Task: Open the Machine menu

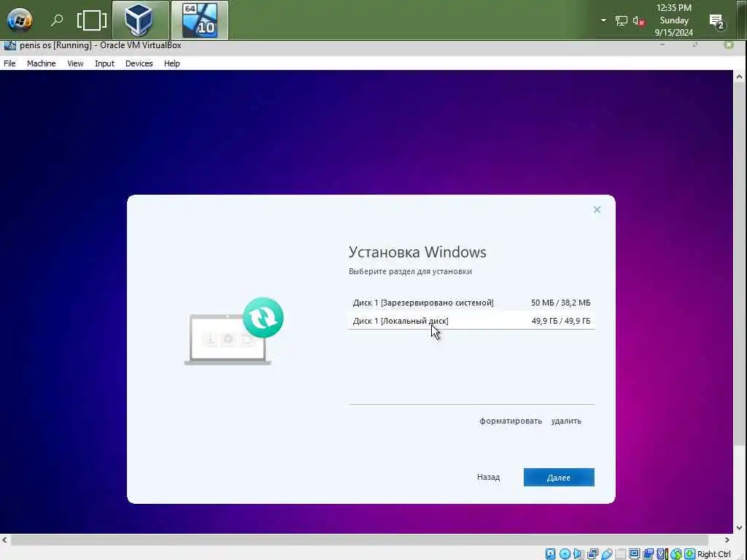Action: [41, 63]
